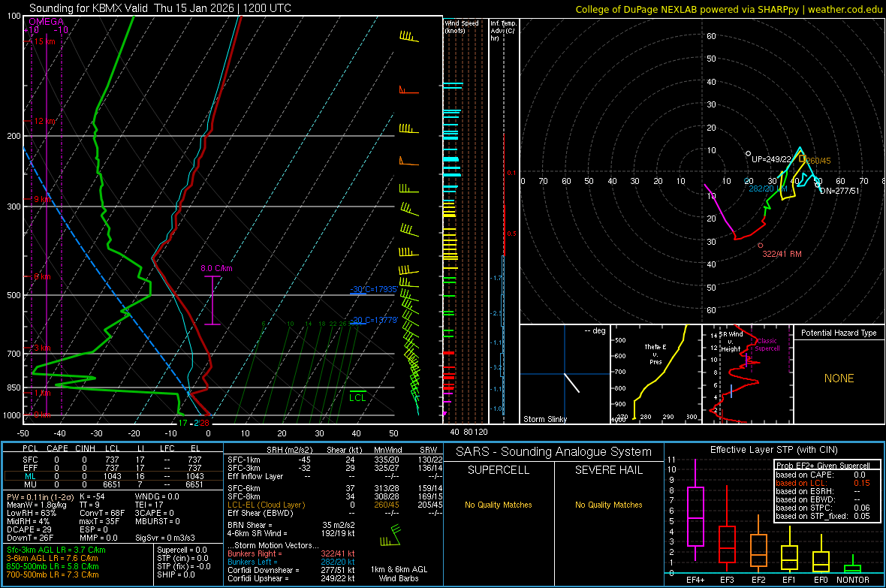Click the OMEGA label
The width and height of the screenshot is (886, 588).
tap(46, 22)
